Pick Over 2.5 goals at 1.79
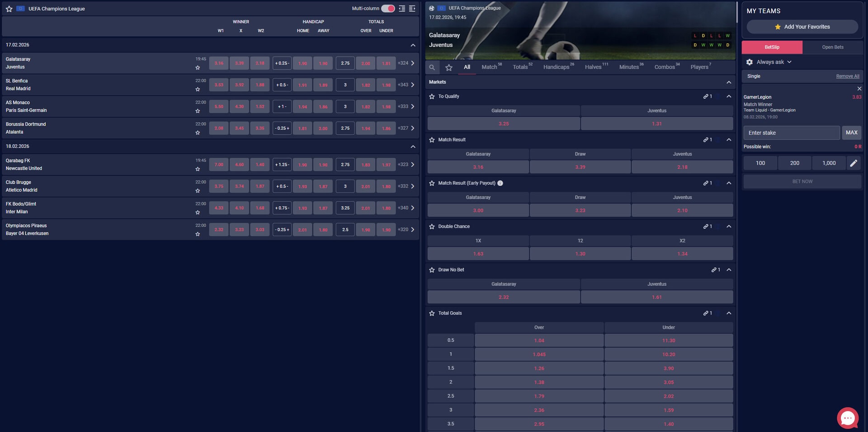 [539, 396]
